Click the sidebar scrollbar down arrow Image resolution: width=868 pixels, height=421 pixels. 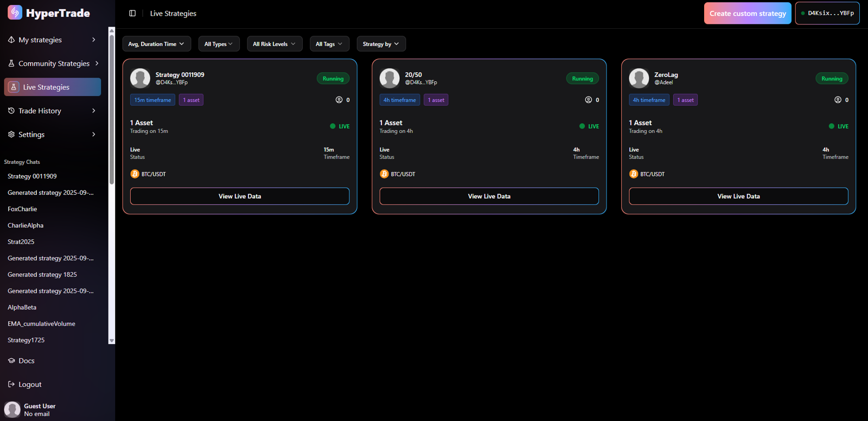point(112,341)
